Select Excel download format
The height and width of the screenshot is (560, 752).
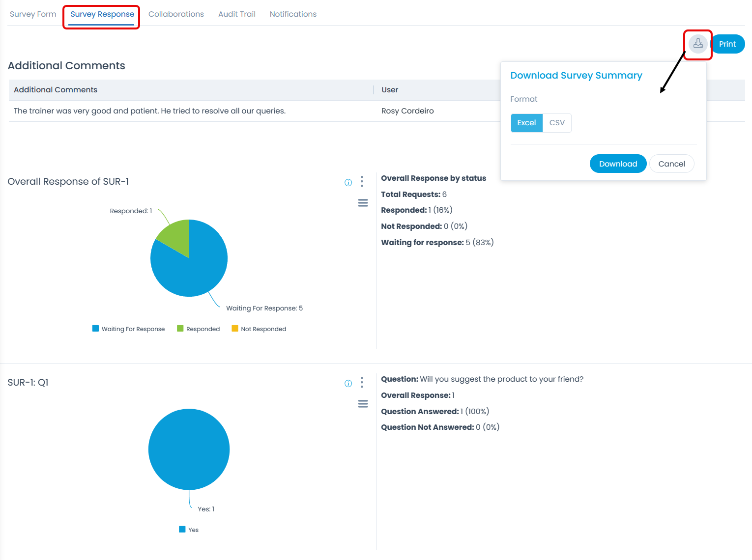point(526,123)
